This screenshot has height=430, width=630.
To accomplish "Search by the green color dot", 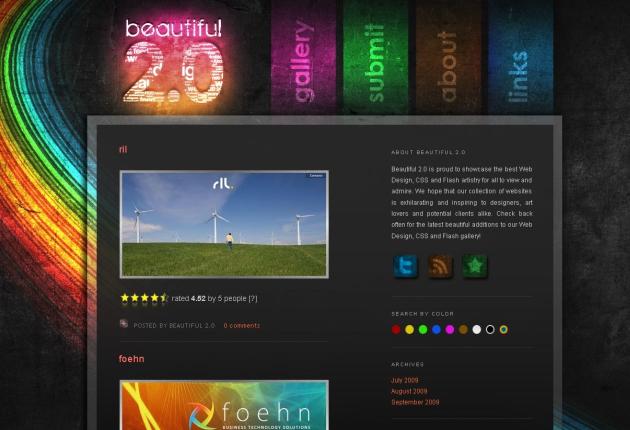I will point(423,330).
